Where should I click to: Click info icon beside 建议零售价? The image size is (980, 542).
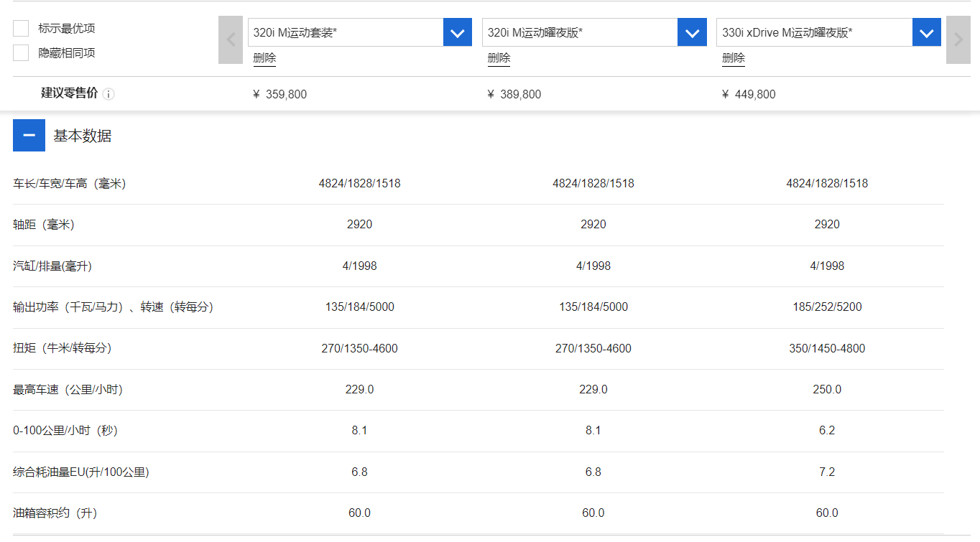pos(108,94)
